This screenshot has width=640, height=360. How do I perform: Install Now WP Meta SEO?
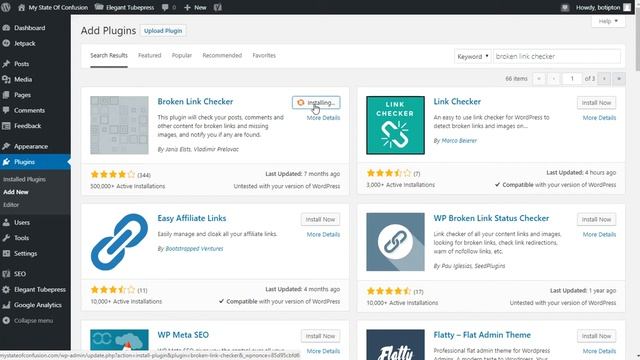320,336
